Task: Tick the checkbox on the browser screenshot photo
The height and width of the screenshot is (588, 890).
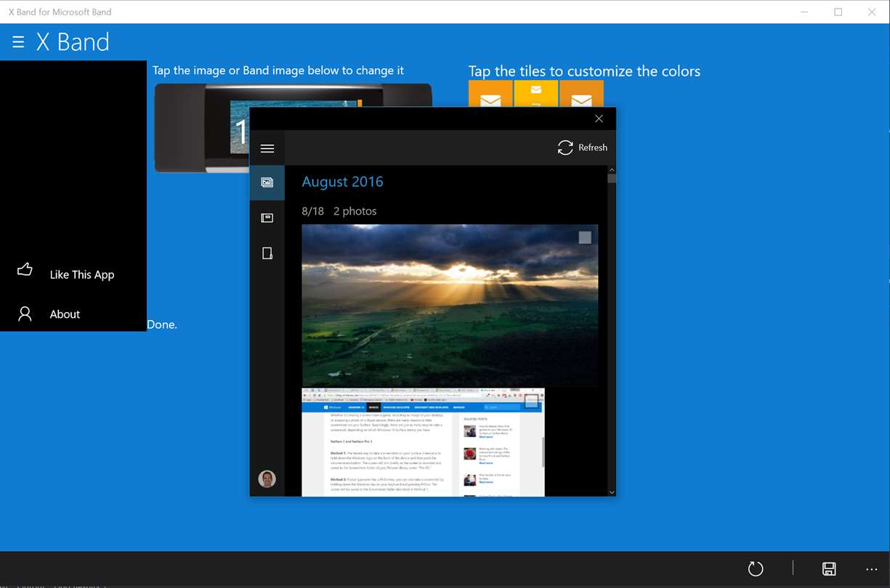Action: pyautogui.click(x=532, y=401)
